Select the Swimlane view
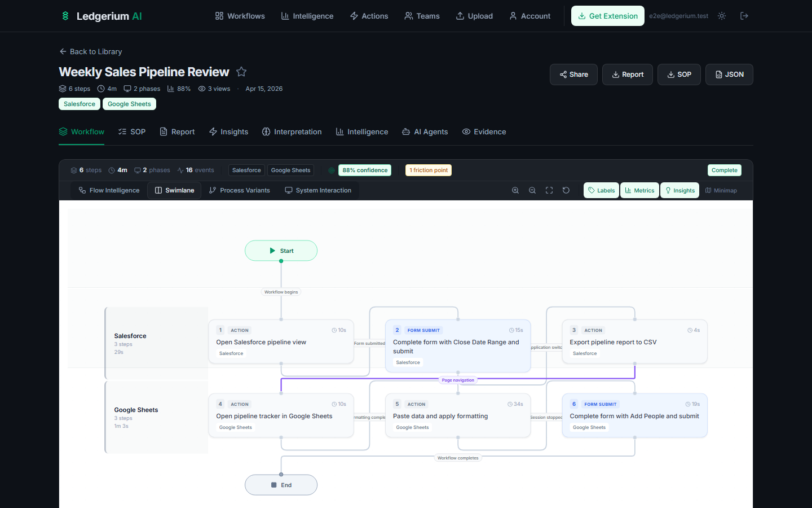812x508 pixels. coord(174,191)
